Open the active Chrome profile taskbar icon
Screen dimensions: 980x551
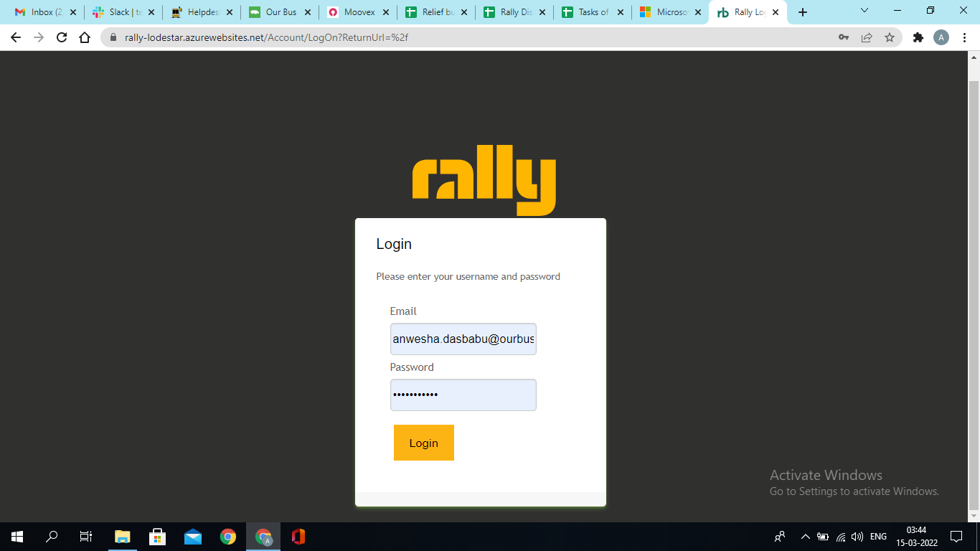click(263, 537)
